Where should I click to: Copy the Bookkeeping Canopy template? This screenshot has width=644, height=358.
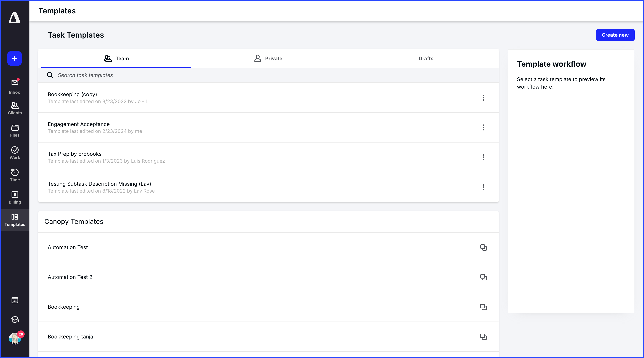[483, 307]
